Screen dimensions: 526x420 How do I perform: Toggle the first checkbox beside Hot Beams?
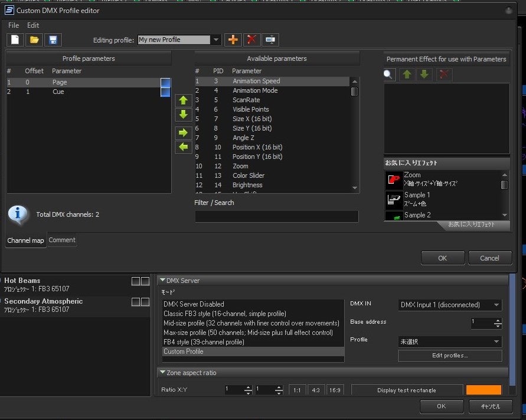(x=135, y=282)
